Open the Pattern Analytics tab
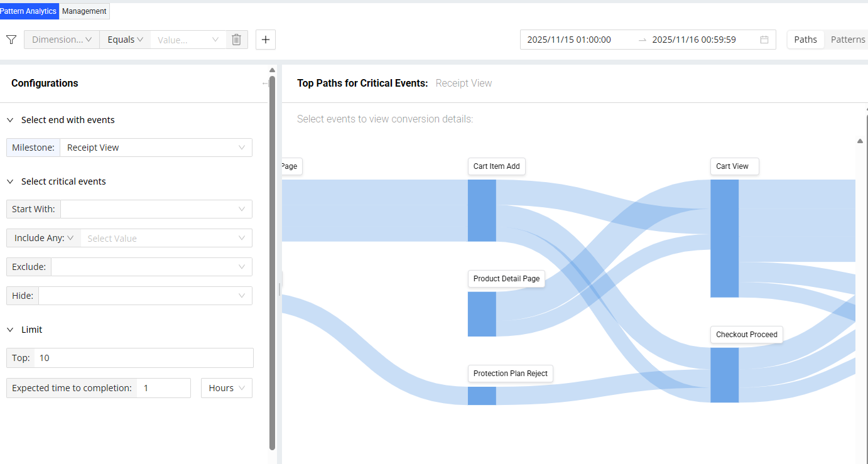 [x=29, y=11]
